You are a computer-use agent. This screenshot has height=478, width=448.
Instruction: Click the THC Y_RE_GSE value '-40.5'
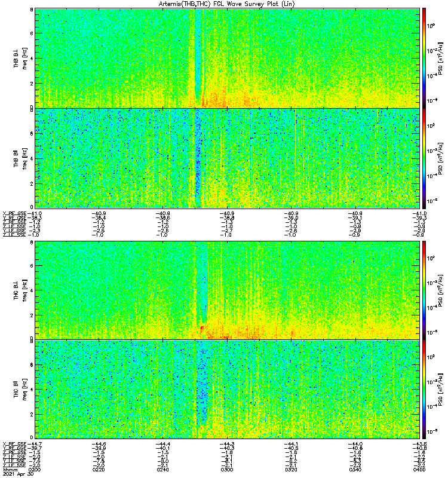291,448
